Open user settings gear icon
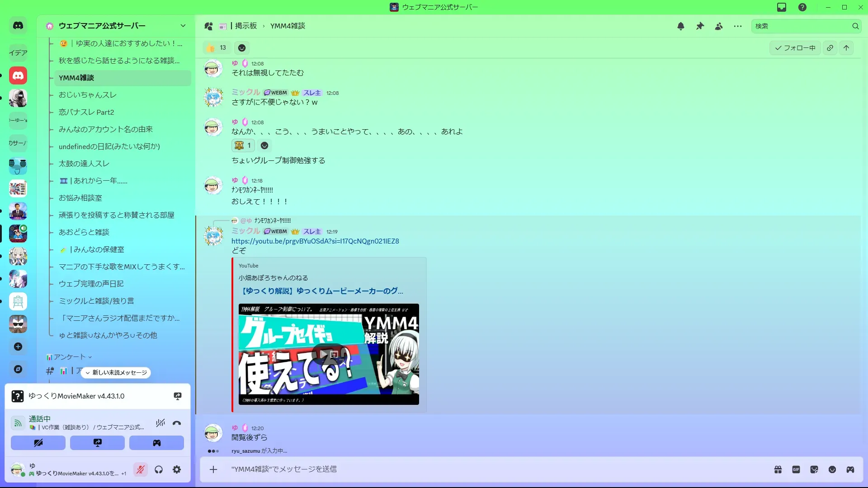The width and height of the screenshot is (868, 488). [x=177, y=470]
